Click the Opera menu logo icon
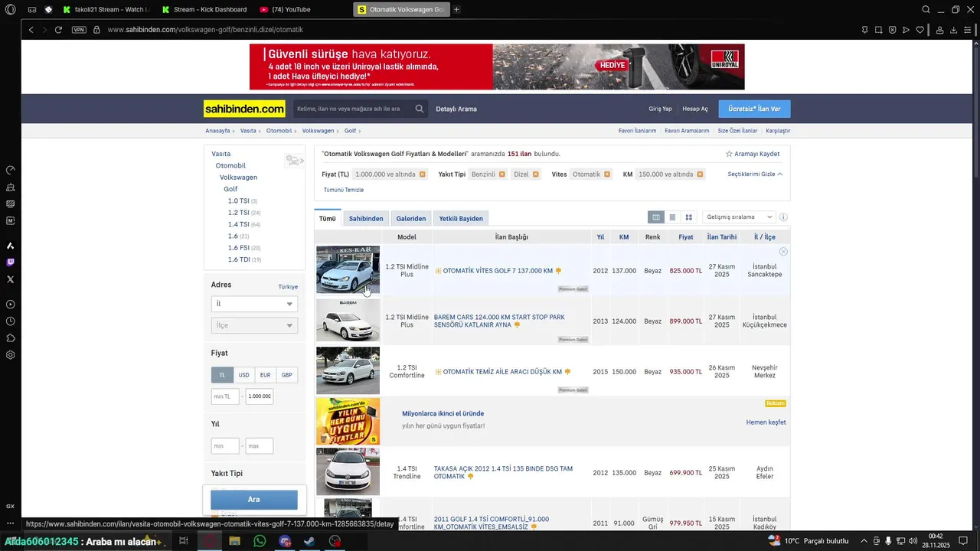Screen dimensions: 980x551 click(x=11, y=9)
